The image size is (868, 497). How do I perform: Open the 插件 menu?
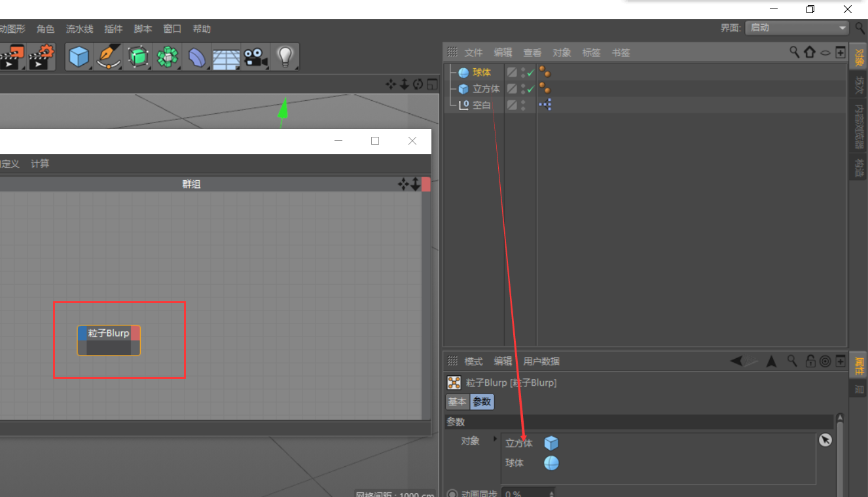coord(113,29)
